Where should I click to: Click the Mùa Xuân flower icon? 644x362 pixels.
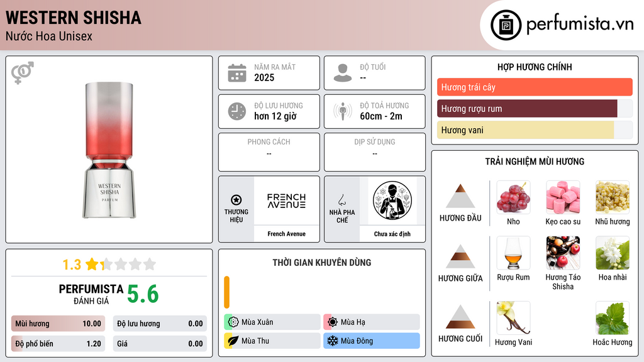click(x=233, y=322)
